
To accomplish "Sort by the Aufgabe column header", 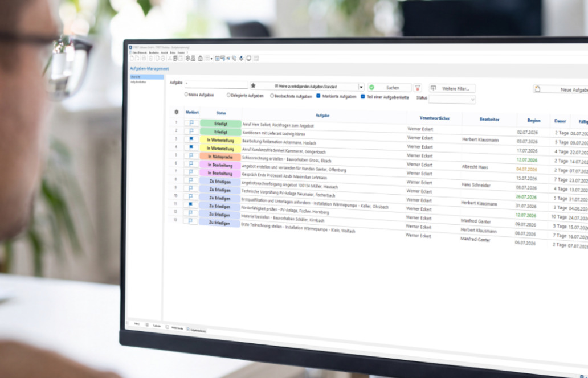I will point(322,116).
